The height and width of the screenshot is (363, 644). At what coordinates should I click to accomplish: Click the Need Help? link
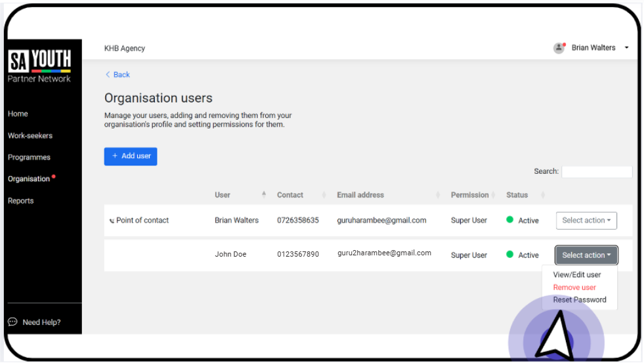[x=41, y=322]
